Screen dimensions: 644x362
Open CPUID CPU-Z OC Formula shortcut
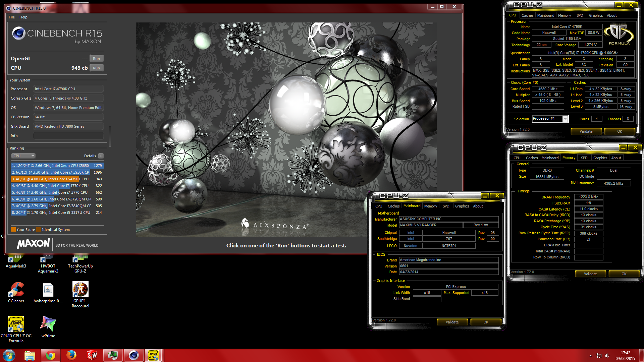[16, 329]
